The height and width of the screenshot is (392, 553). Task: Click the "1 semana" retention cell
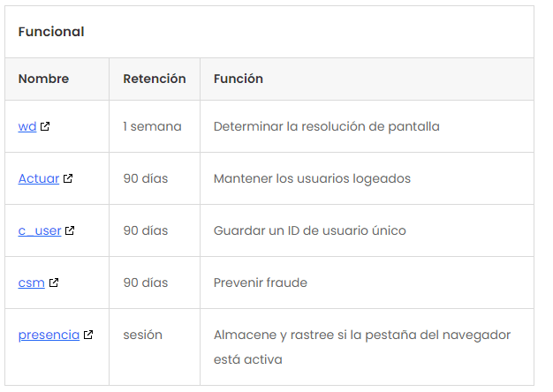[152, 126]
